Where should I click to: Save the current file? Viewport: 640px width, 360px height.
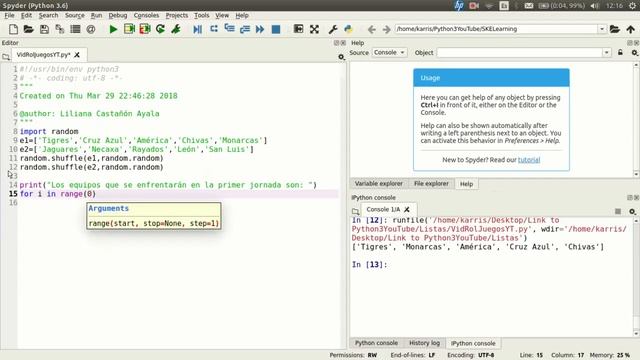(x=44, y=29)
